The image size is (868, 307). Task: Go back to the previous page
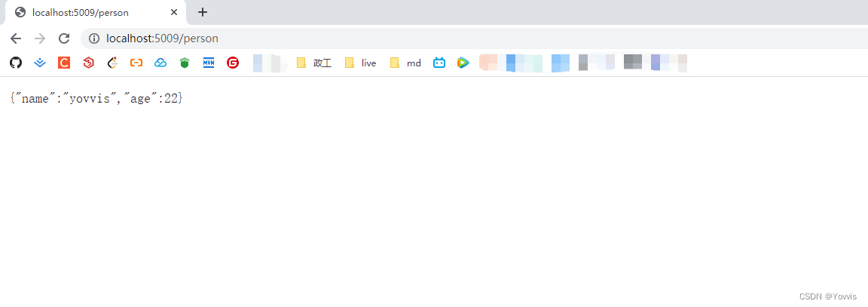[x=16, y=38]
